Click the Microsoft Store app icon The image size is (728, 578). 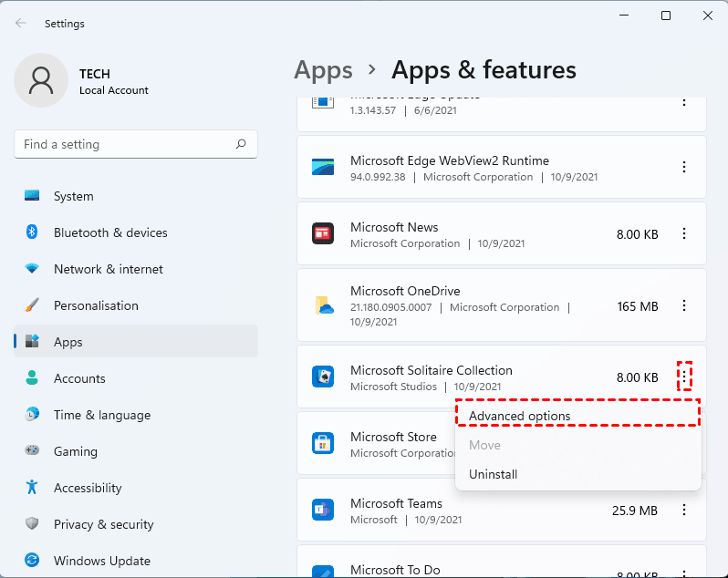[x=323, y=444]
